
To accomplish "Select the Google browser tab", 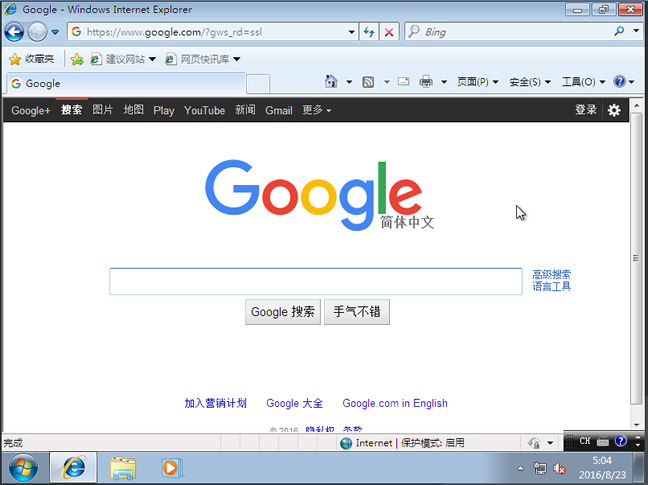I will [126, 83].
